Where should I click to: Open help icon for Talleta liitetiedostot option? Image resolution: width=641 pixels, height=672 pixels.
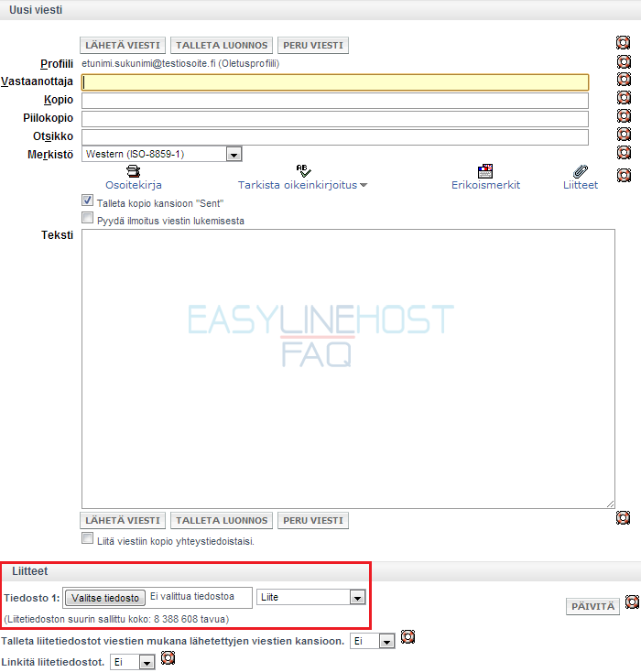pyautogui.click(x=407, y=637)
